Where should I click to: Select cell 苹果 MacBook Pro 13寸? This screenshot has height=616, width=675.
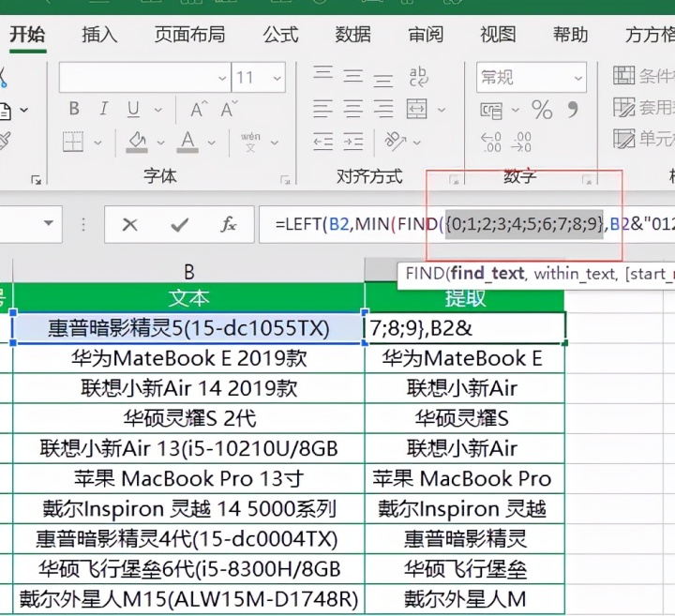coord(188,479)
